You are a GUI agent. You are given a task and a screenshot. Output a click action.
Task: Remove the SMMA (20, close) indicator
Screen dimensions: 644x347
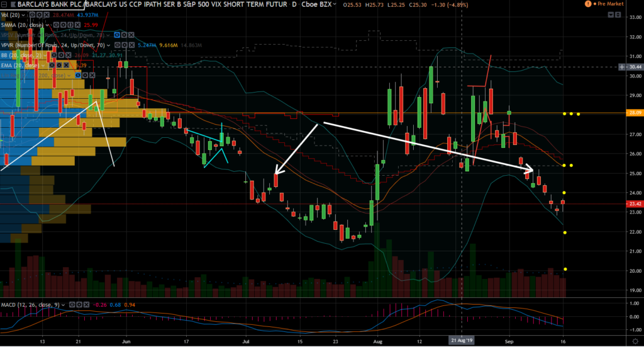coord(77,25)
